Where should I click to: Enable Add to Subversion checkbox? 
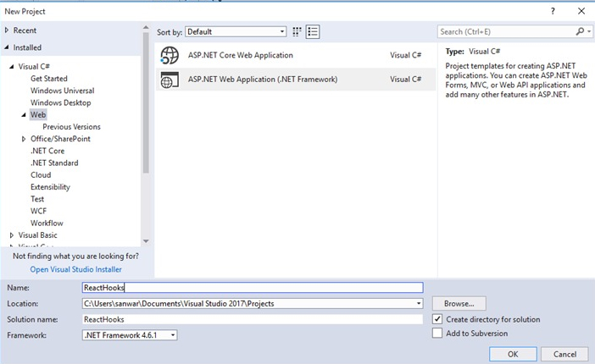pos(437,333)
